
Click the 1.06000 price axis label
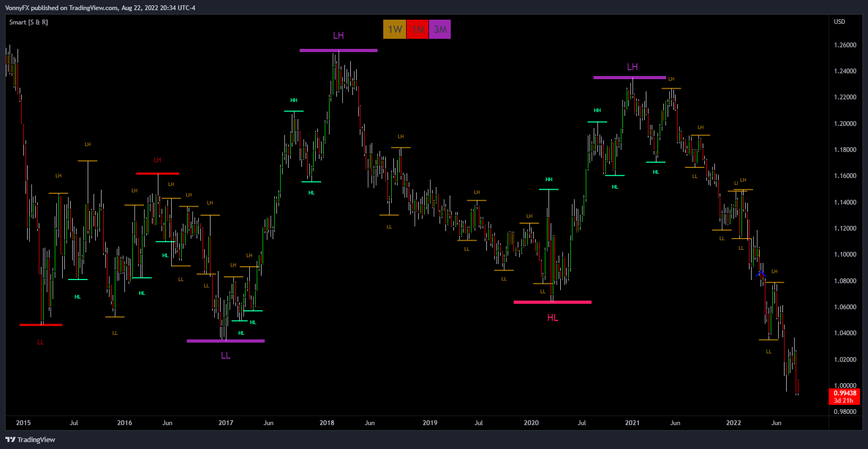[845, 307]
